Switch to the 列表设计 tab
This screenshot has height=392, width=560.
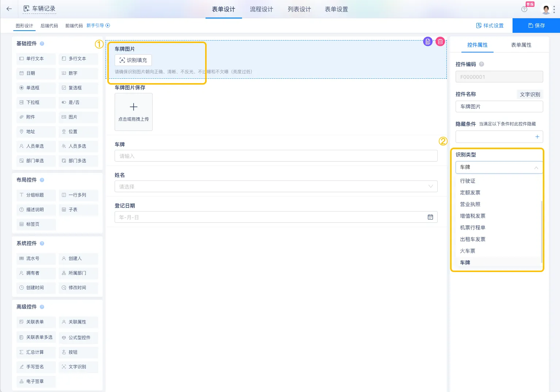tap(299, 9)
